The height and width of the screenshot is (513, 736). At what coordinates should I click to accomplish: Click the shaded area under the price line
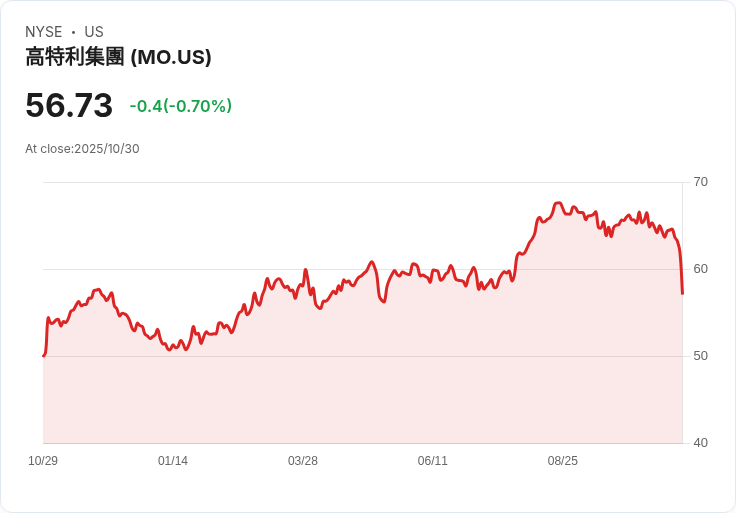[x=360, y=380]
